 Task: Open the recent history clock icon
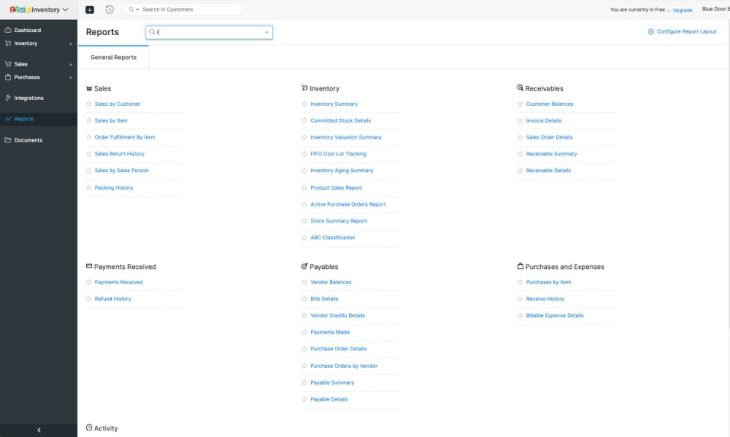[x=109, y=9]
